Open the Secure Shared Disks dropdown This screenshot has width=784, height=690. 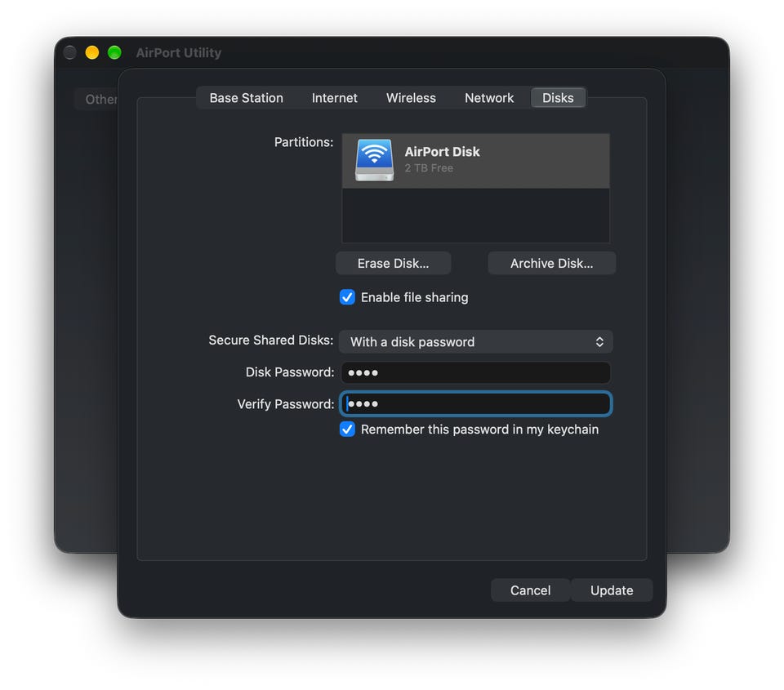pyautogui.click(x=475, y=342)
